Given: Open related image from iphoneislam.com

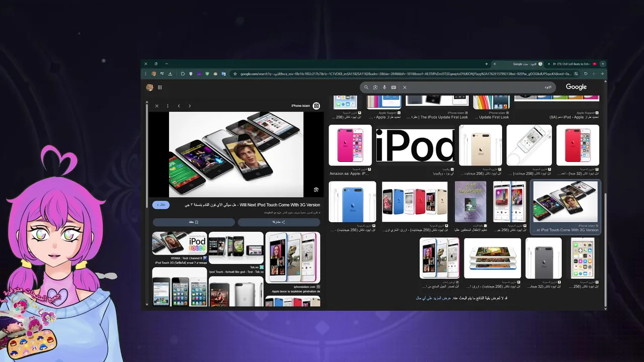Looking at the screenshot, I should pyautogui.click(x=293, y=257).
